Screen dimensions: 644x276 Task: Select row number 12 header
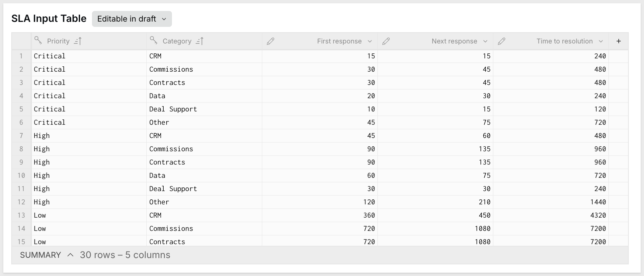[21, 202]
